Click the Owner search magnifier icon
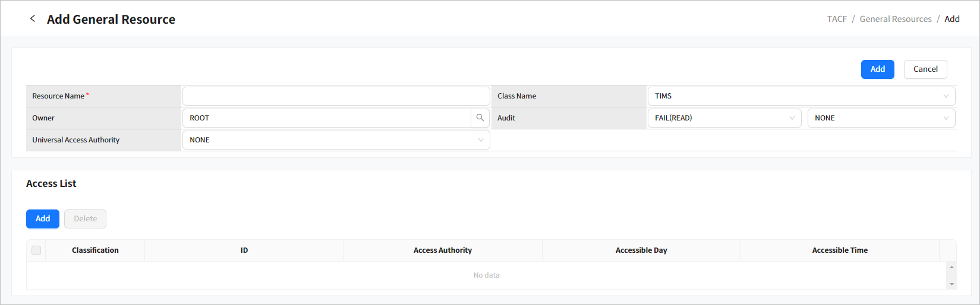Image resolution: width=980 pixels, height=305 pixels. tap(480, 118)
